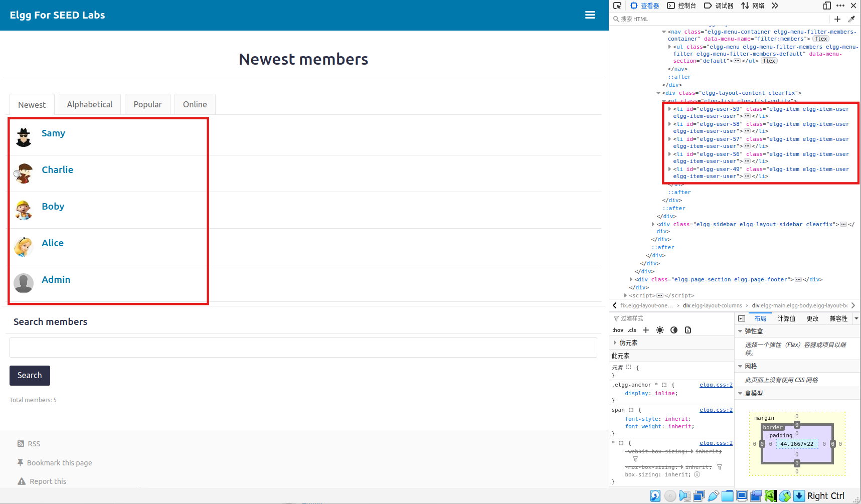Click the bookmark pin icon
Image resolution: width=861 pixels, height=504 pixels.
pos(20,462)
